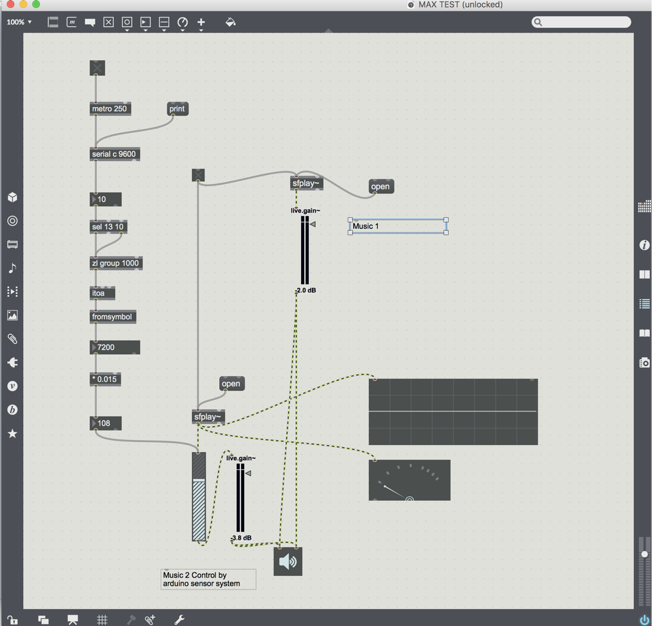Viewport: 652px width, 626px height.
Task: Open the list view in right sidebar
Action: pyautogui.click(x=644, y=304)
